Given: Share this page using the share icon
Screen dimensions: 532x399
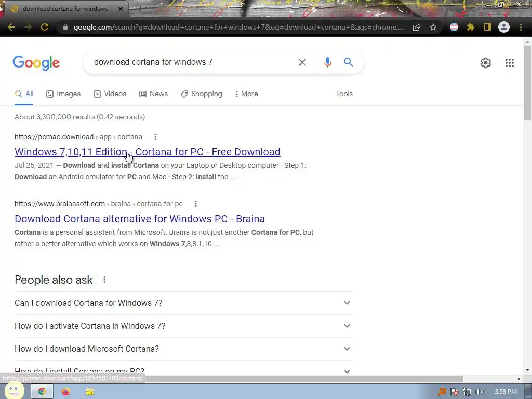Looking at the screenshot, I should (417, 27).
